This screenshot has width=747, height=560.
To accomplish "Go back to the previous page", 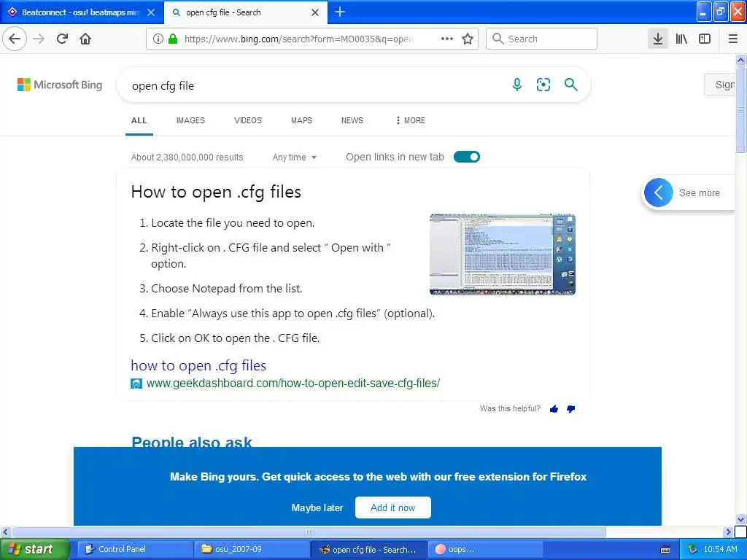I will (x=15, y=39).
